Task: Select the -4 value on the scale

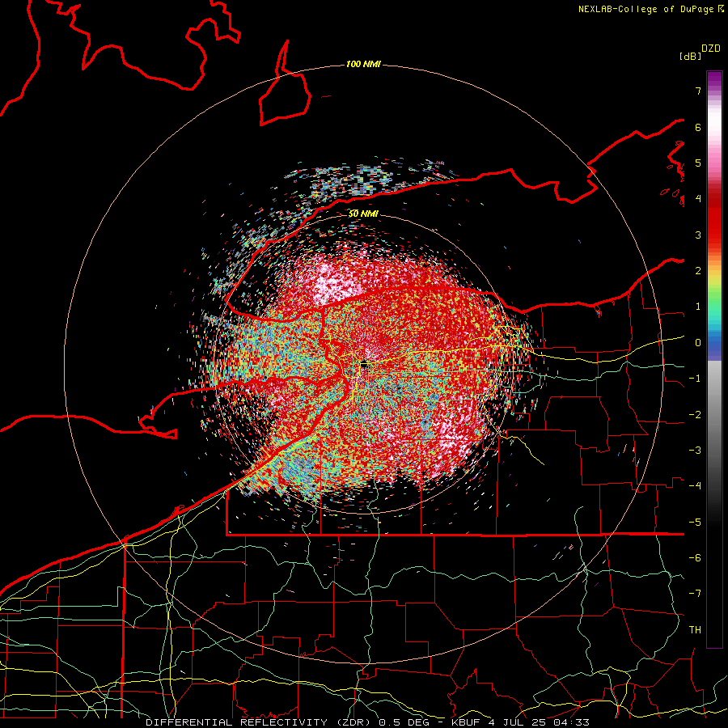Action: click(x=695, y=486)
